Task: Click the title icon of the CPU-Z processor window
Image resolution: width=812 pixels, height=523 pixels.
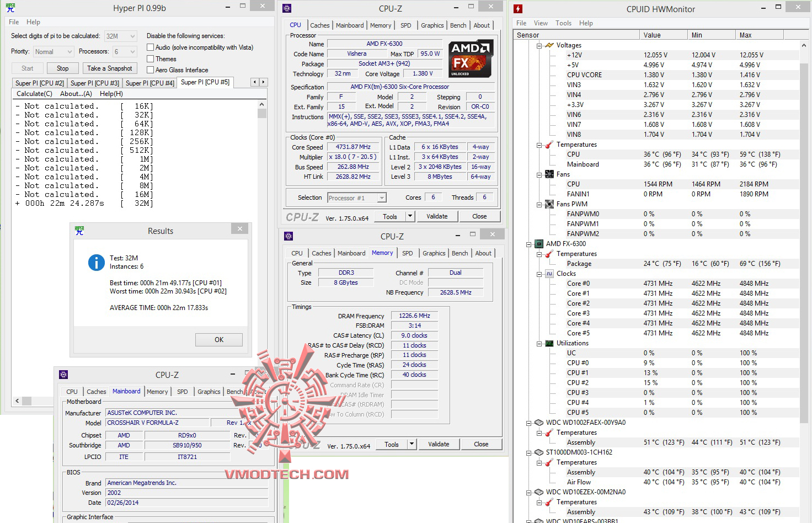Action: (x=287, y=8)
